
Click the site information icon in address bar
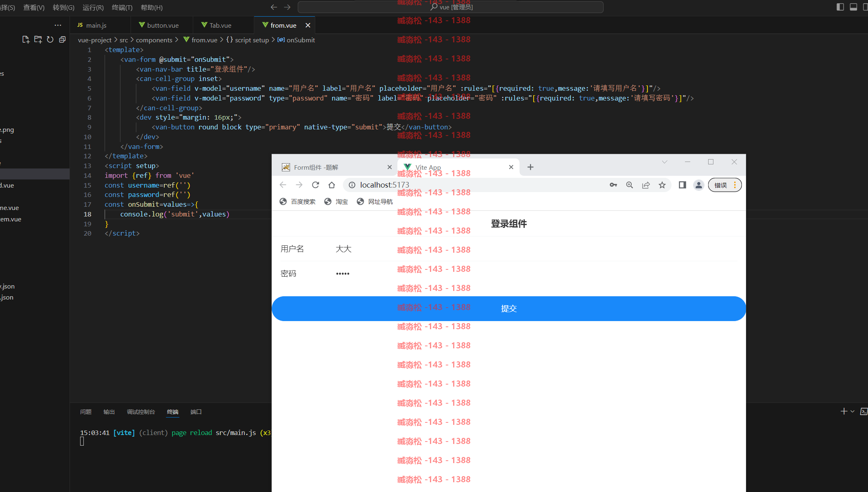352,185
